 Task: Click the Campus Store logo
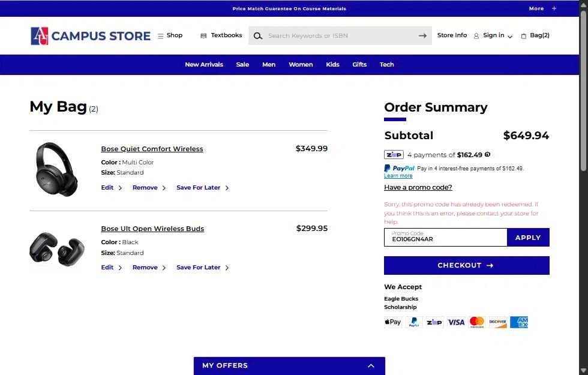(91, 36)
